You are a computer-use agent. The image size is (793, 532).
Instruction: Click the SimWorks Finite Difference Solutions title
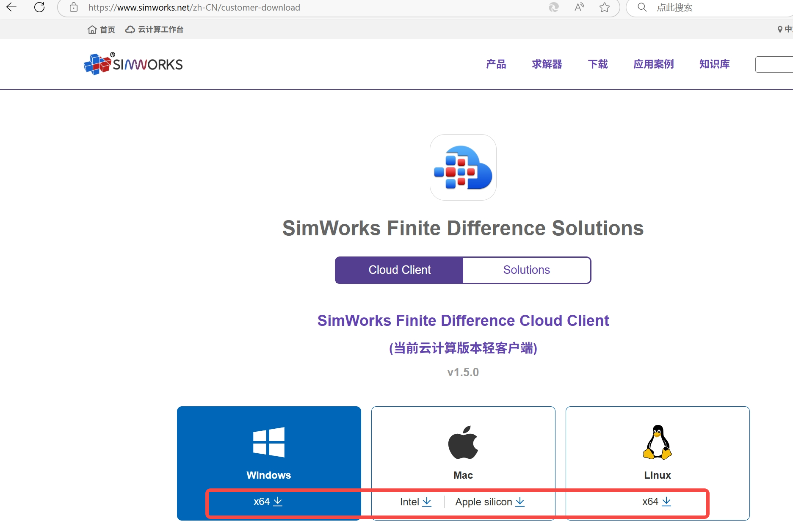point(463,228)
